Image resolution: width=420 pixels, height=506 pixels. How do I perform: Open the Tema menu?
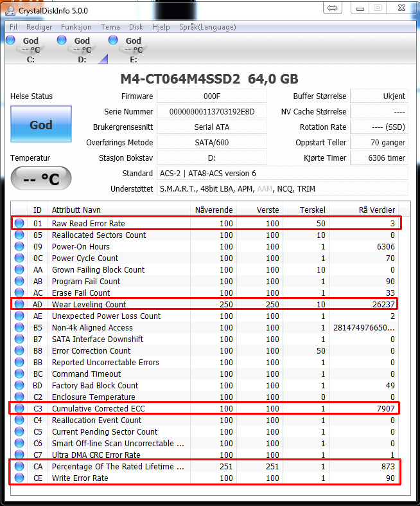coord(110,27)
